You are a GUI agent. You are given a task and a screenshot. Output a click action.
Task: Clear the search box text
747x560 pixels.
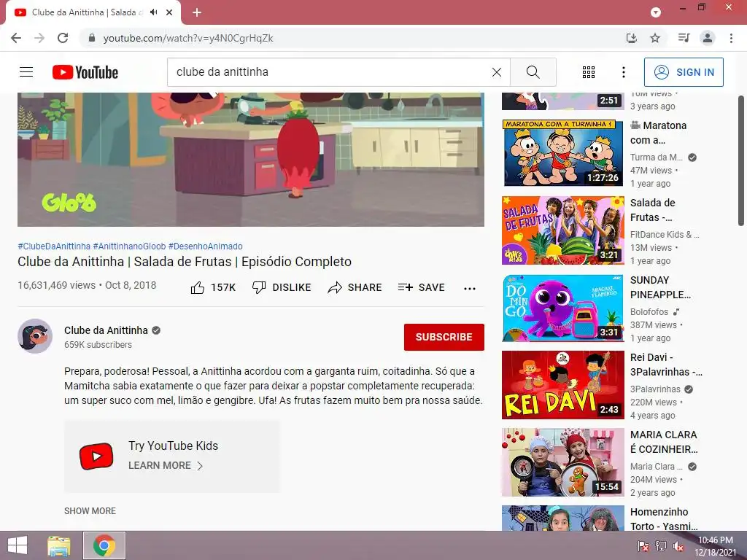[x=496, y=72]
